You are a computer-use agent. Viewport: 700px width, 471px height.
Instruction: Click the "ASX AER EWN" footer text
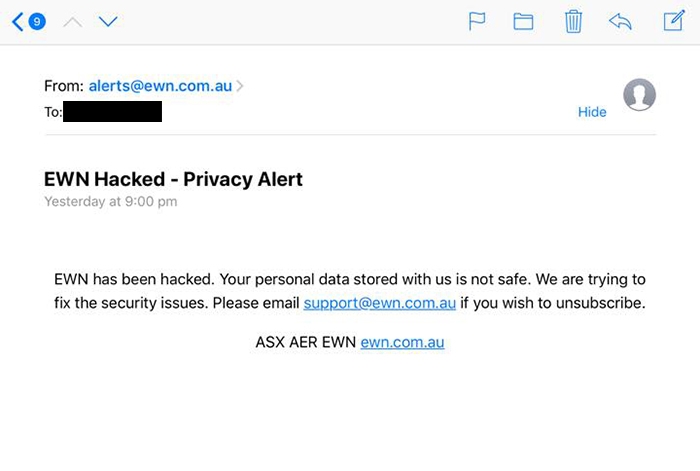pos(305,342)
